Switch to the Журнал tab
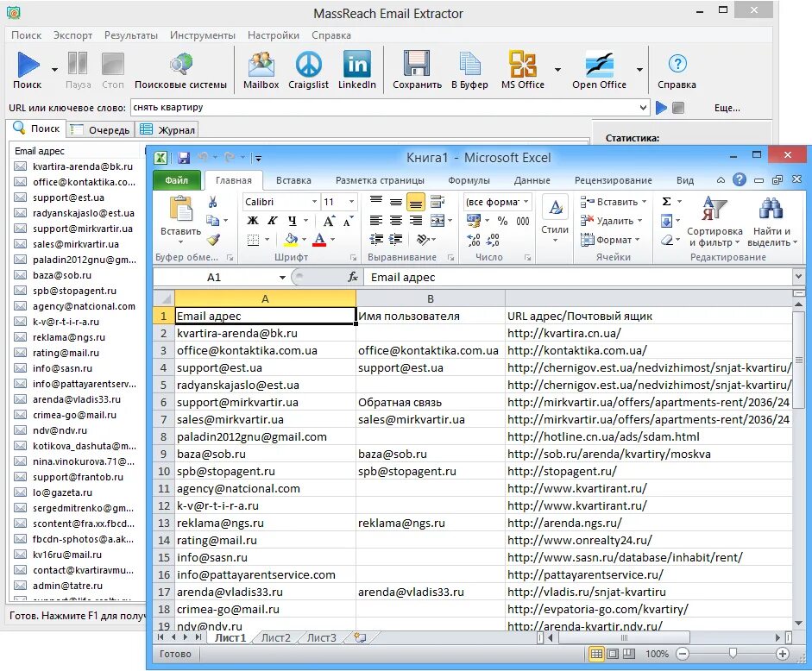 tap(168, 129)
